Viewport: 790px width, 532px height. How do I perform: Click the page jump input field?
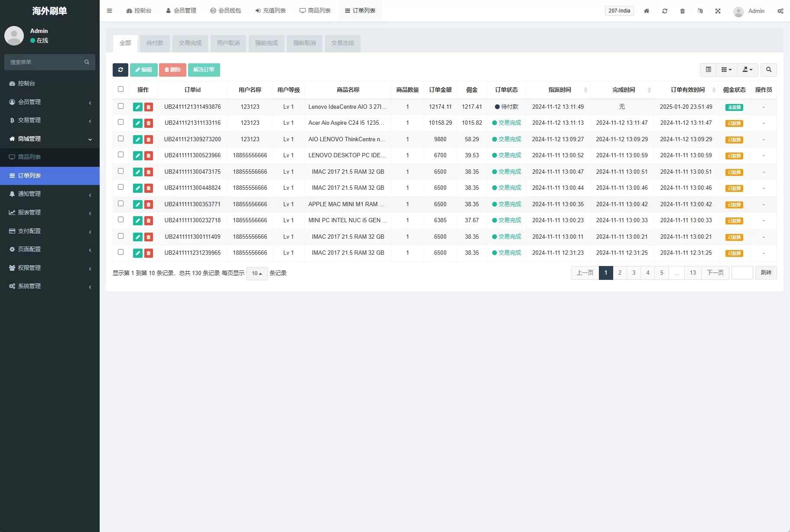point(742,273)
